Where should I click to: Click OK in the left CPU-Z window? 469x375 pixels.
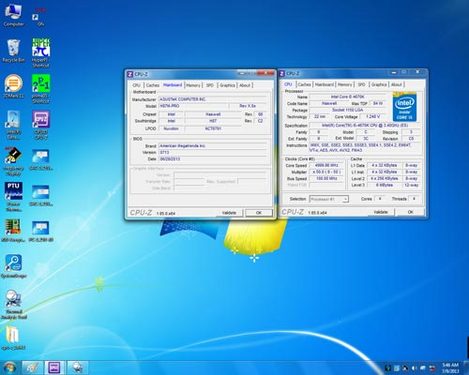[259, 213]
